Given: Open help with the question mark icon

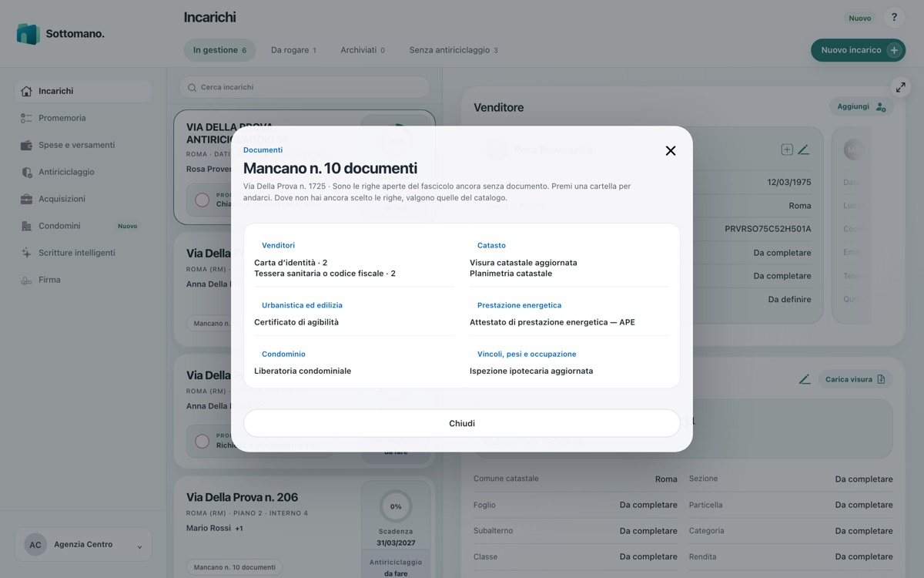Looking at the screenshot, I should click(894, 18).
